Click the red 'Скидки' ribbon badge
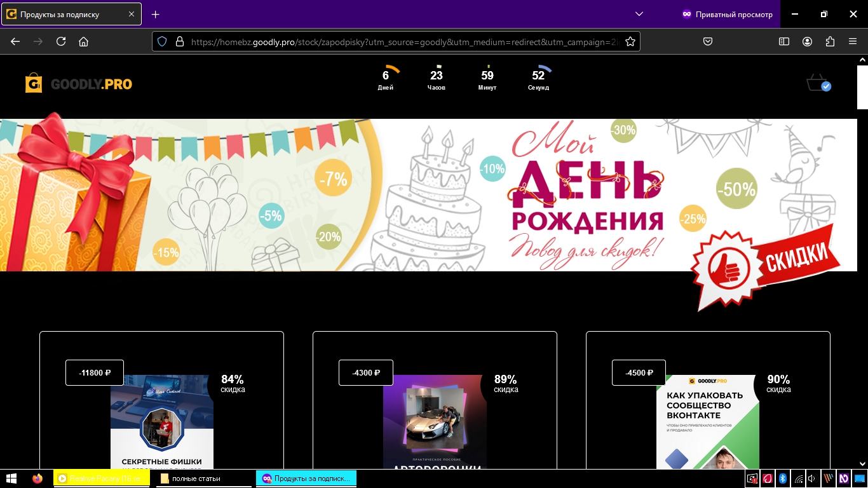Screen dimensions: 868x488 767,268
